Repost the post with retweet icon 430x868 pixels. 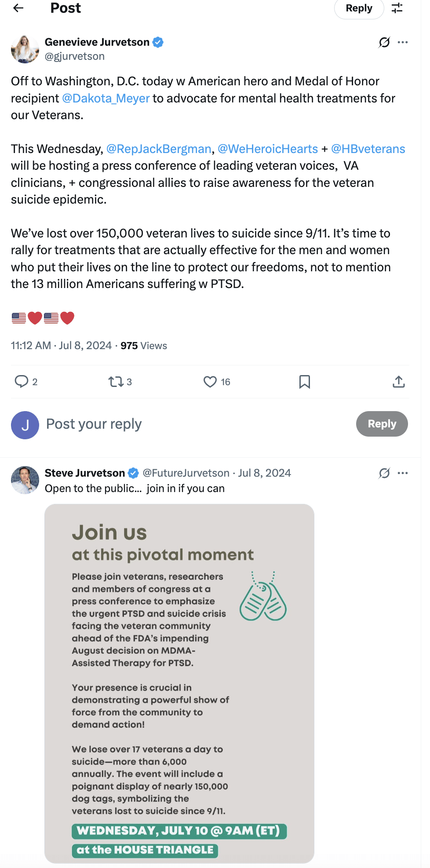(116, 382)
